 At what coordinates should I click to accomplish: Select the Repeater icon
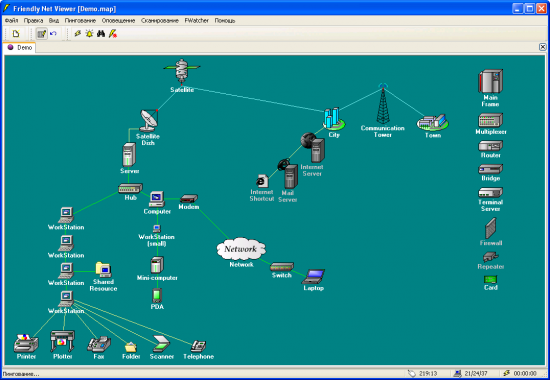[491, 257]
